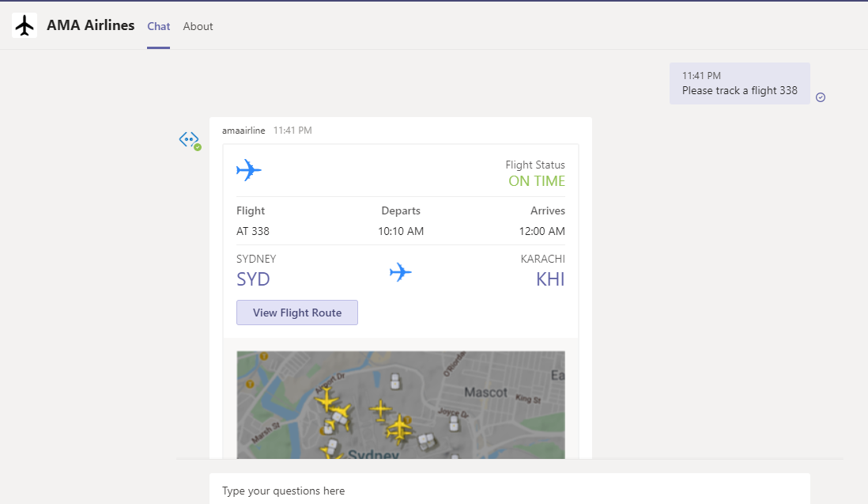The image size is (868, 504).
Task: Click the AMA Airlines black airplane logo
Action: 25,25
